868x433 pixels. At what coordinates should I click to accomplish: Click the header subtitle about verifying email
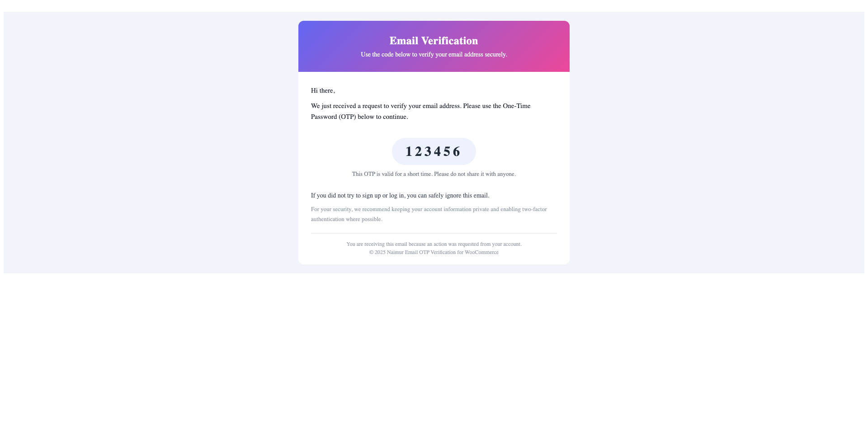[x=434, y=55]
